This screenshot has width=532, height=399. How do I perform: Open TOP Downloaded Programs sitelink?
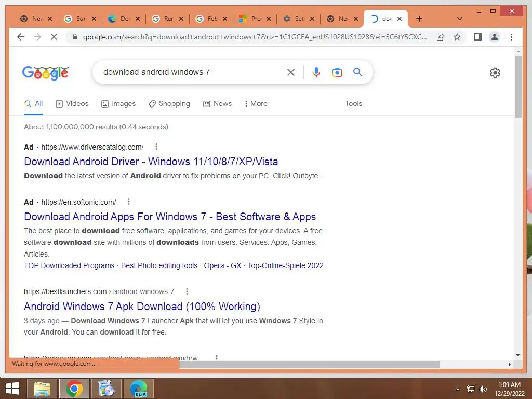tap(69, 265)
